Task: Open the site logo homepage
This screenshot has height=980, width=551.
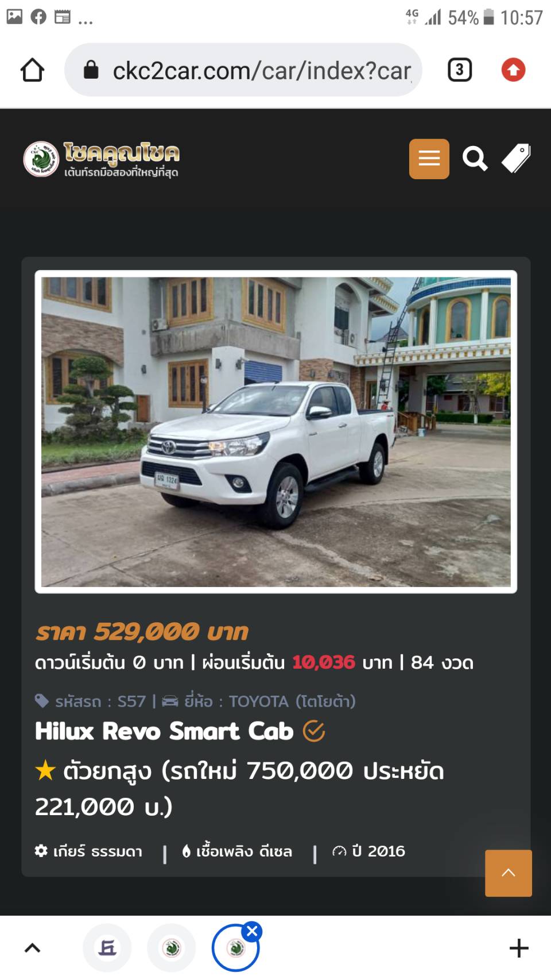Action: [x=101, y=159]
